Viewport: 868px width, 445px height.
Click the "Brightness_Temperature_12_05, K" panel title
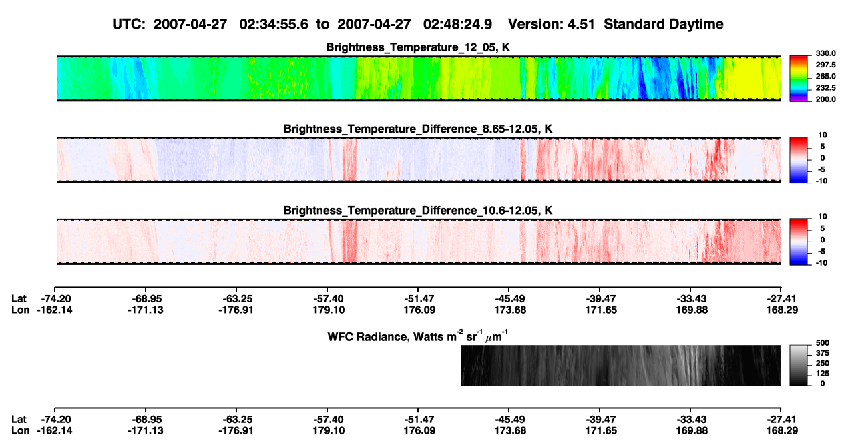tap(419, 47)
